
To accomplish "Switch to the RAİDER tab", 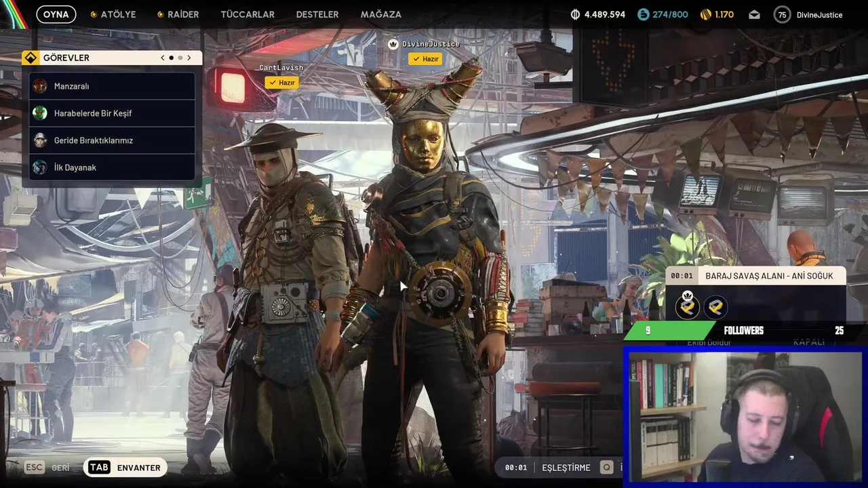I will pyautogui.click(x=178, y=14).
